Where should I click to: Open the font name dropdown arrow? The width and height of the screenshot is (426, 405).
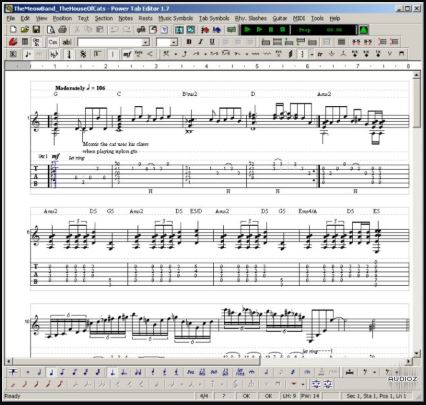tap(146, 42)
